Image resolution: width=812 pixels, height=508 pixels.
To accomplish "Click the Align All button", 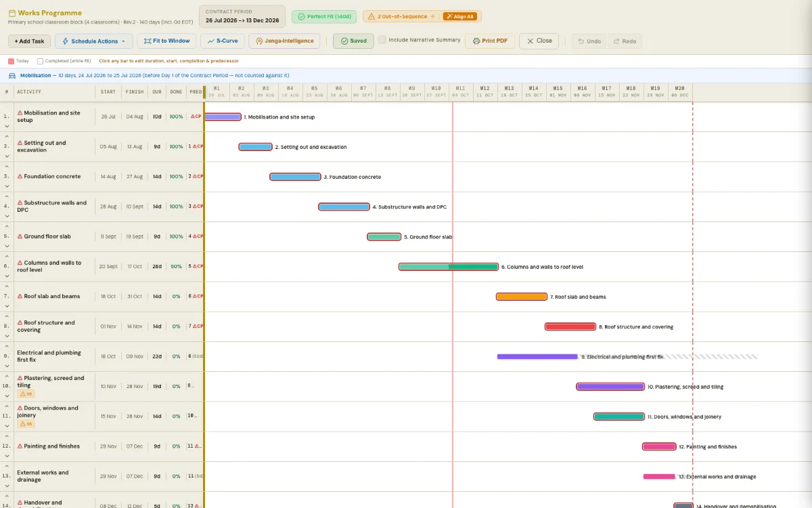I will [x=459, y=16].
